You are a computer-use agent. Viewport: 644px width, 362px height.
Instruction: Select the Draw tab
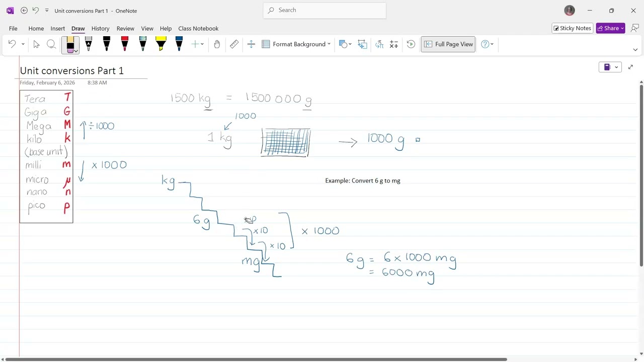78,29
